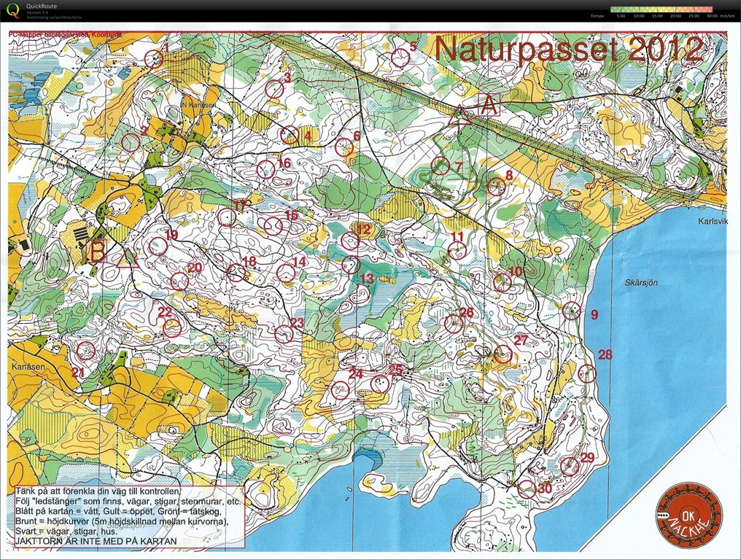Screen dimensions: 741x560
Task: Select control circle 5 near the title
Action: click(x=399, y=58)
